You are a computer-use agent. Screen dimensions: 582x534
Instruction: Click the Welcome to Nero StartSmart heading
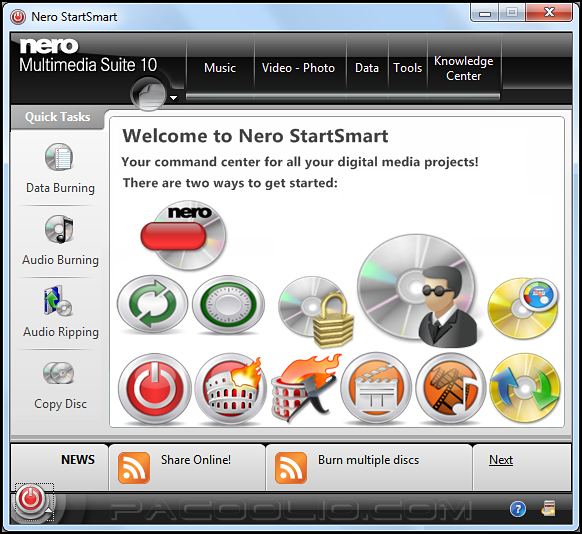tap(255, 136)
